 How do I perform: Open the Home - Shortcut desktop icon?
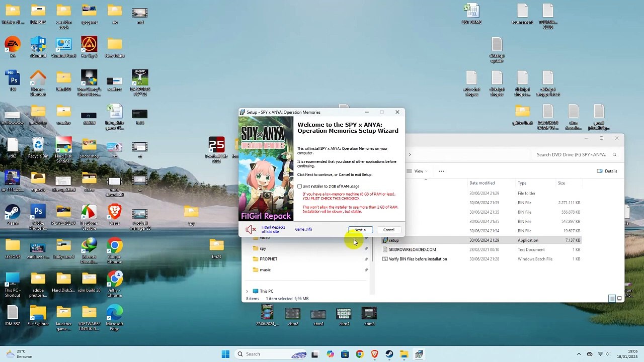click(x=38, y=83)
